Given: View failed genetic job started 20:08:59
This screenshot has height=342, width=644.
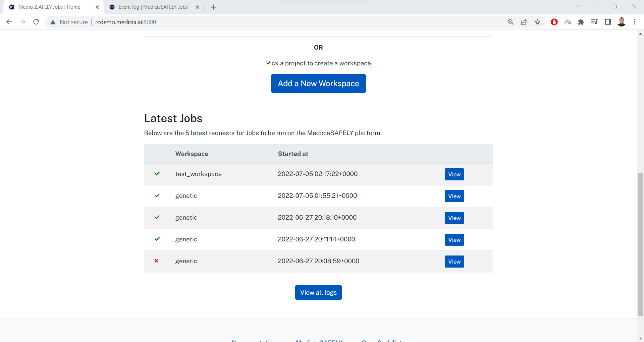Looking at the screenshot, I should pos(454,262).
